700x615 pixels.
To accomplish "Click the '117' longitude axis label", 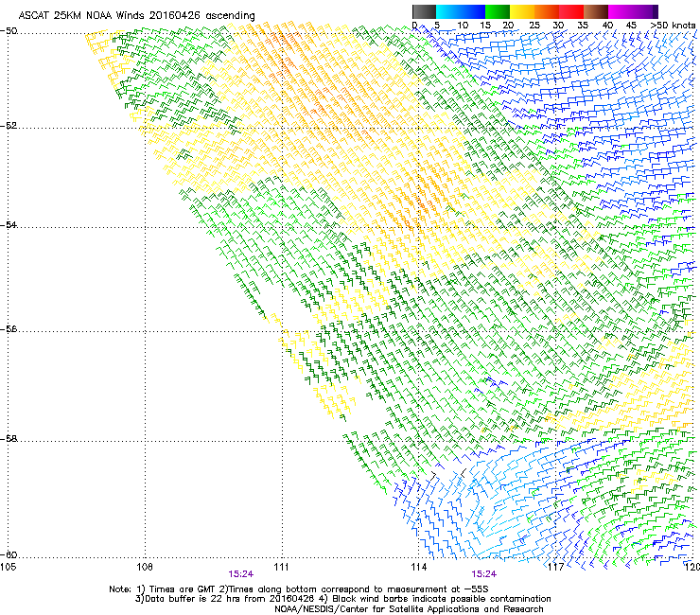I will click(556, 567).
